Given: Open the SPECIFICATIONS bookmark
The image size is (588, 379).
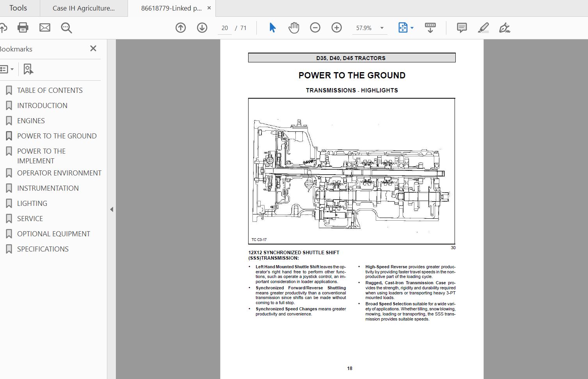Looking at the screenshot, I should (43, 249).
